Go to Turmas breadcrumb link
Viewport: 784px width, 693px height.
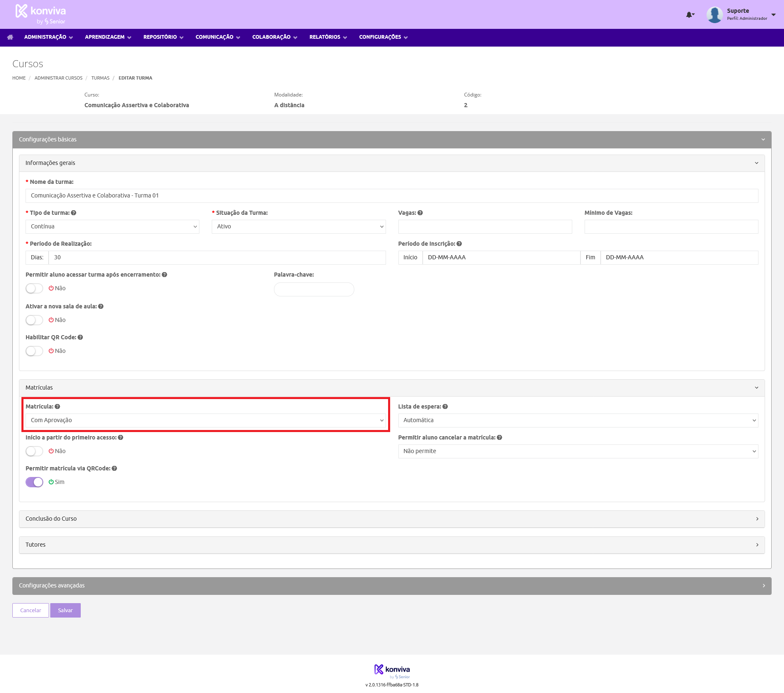101,78
